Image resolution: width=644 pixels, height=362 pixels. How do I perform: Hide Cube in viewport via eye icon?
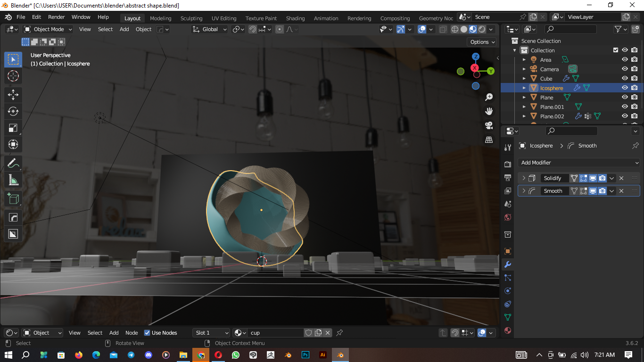[625, 78]
